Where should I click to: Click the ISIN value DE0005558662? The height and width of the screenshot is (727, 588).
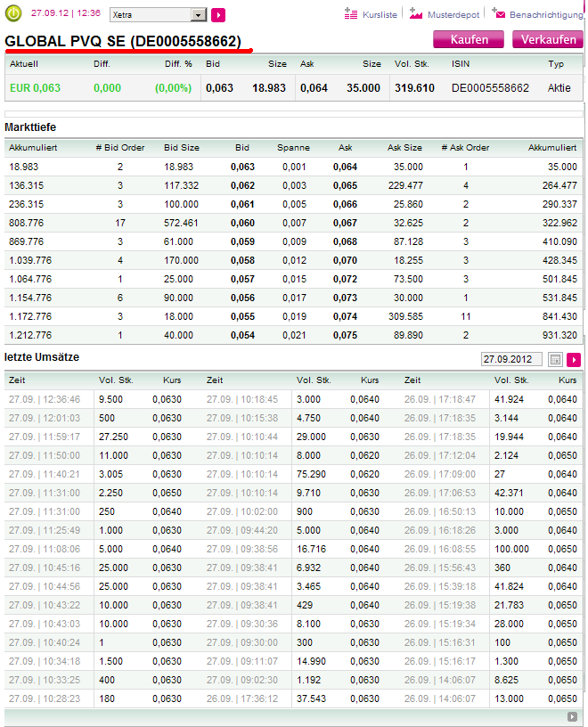pyautogui.click(x=490, y=88)
